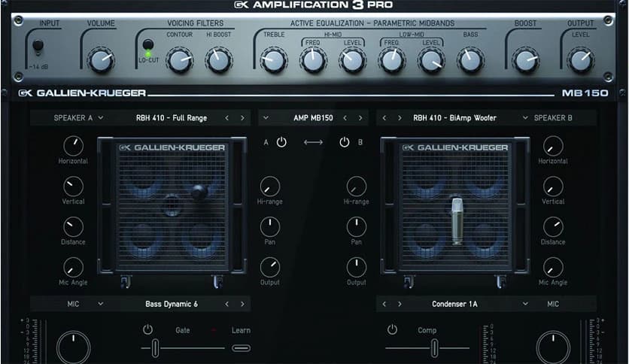629x364 pixels.
Task: Toggle Speaker B power button
Action: pyautogui.click(x=344, y=142)
